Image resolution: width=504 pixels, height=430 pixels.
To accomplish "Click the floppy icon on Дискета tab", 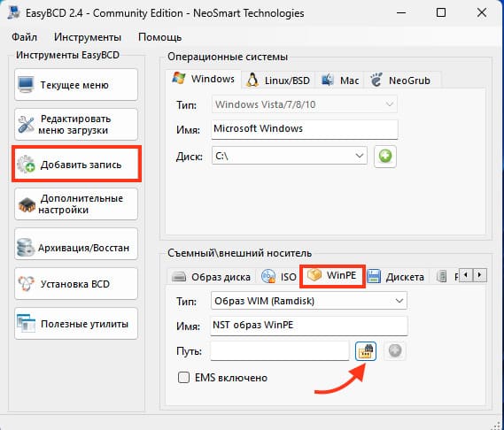I will tap(374, 277).
